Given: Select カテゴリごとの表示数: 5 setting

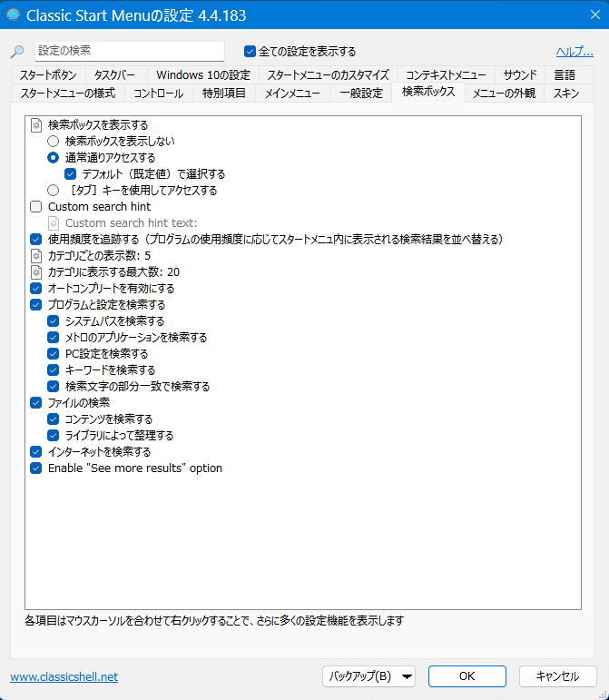Looking at the screenshot, I should (x=99, y=256).
